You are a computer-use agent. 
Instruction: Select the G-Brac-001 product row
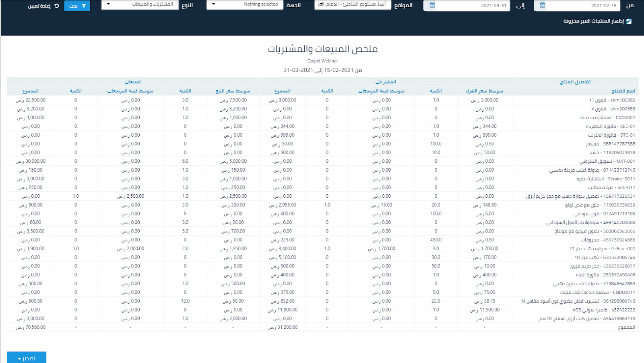point(602,249)
